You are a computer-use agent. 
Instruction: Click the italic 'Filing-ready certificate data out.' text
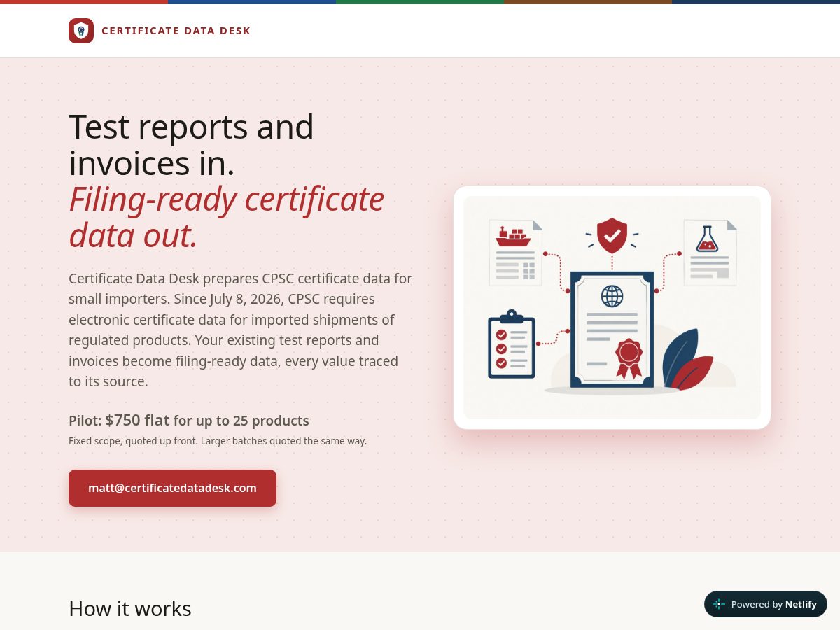pyautogui.click(x=227, y=217)
